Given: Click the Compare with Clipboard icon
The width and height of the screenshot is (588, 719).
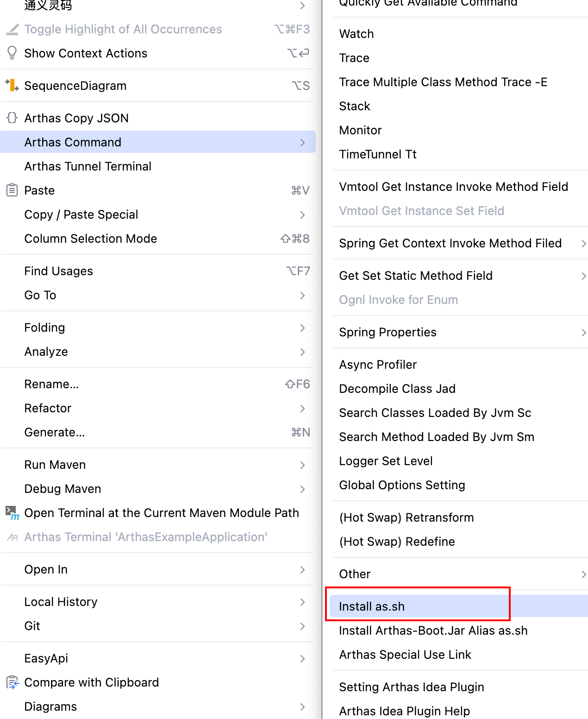Looking at the screenshot, I should point(12,682).
